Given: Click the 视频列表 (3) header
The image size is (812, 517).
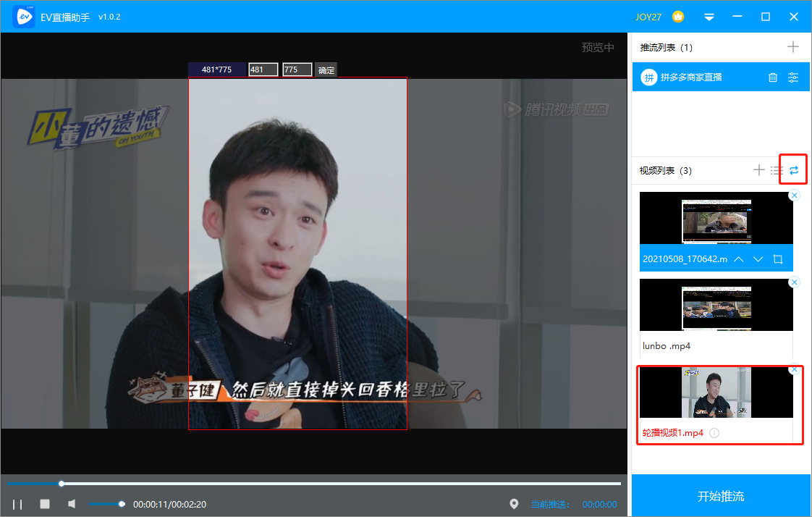Looking at the screenshot, I should [665, 170].
